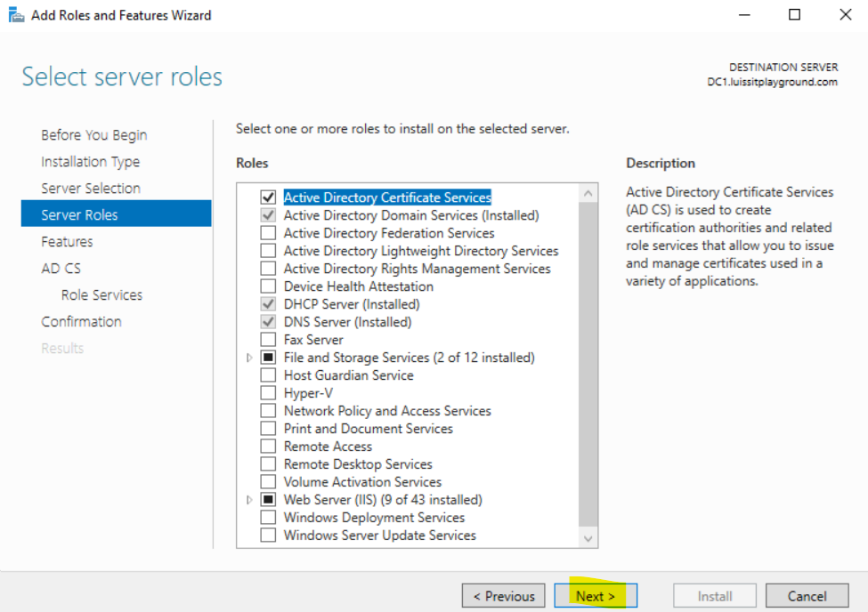Open the Server Selection step

pos(91,189)
